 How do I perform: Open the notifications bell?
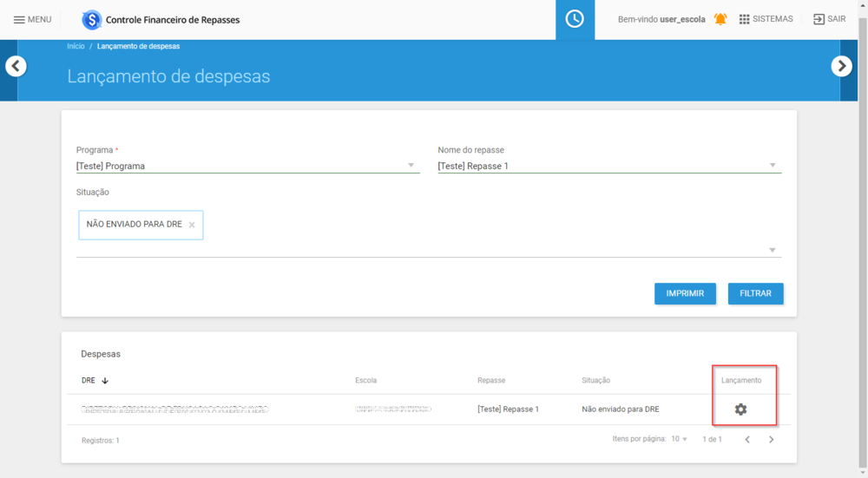tap(720, 19)
